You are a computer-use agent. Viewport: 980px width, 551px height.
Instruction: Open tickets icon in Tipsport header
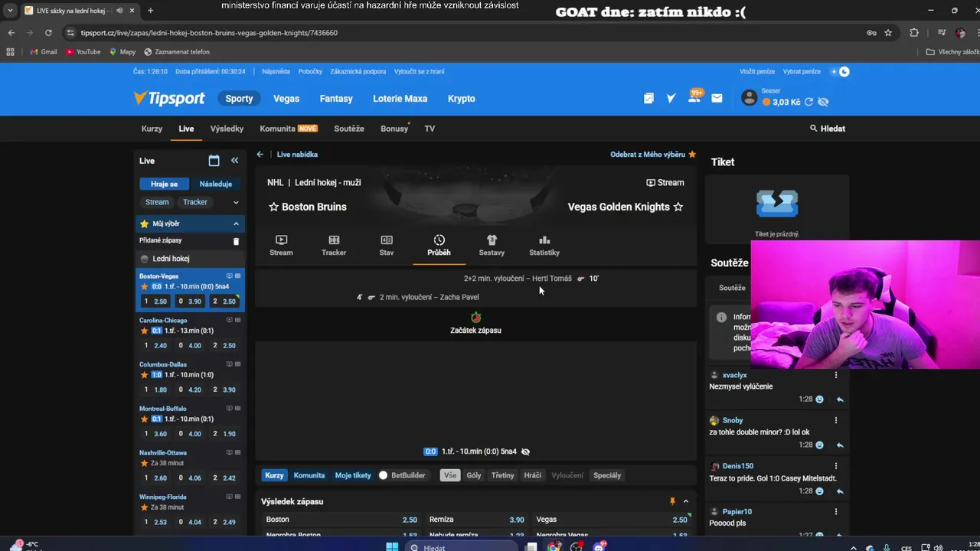648,99
